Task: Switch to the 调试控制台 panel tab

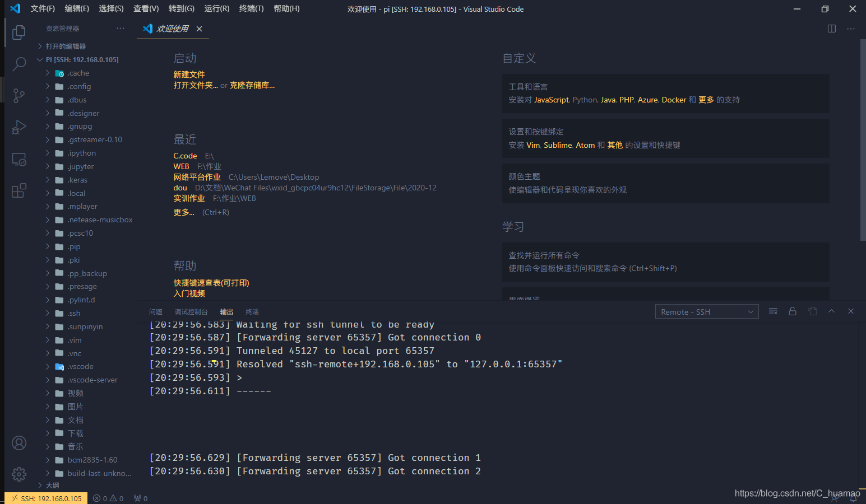Action: pos(191,312)
